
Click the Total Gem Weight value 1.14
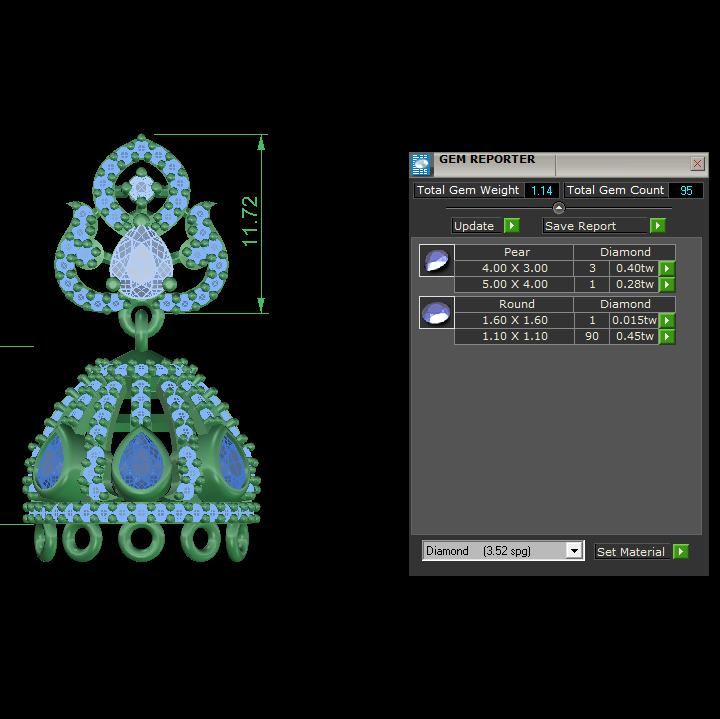click(x=541, y=191)
